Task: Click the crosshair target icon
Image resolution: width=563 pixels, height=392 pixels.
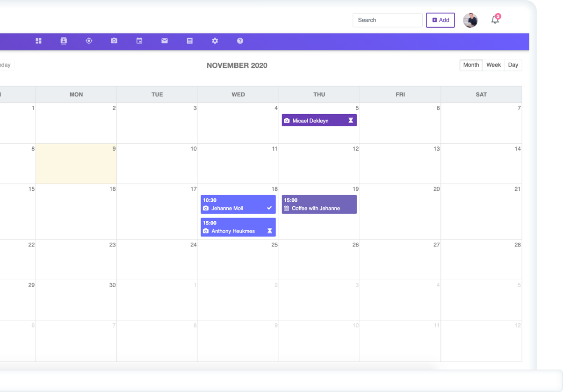Action: pyautogui.click(x=89, y=41)
